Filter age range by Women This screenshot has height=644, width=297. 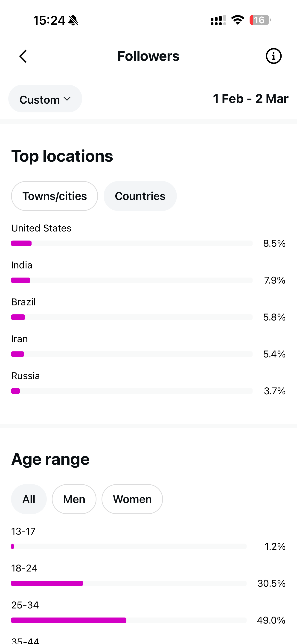click(x=132, y=499)
